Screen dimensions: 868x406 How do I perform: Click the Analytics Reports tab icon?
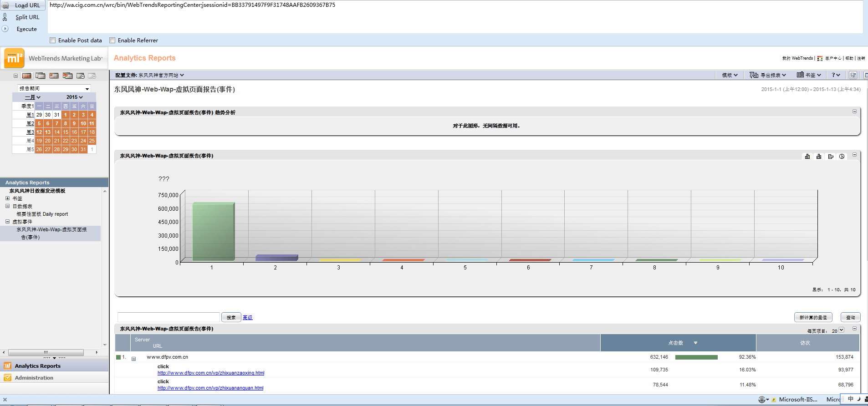click(x=7, y=365)
